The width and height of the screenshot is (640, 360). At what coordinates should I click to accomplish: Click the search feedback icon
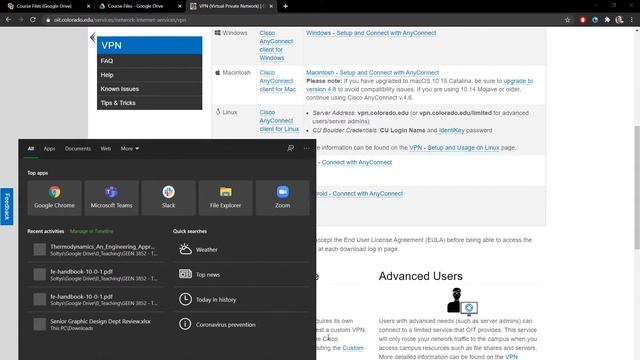click(290, 149)
